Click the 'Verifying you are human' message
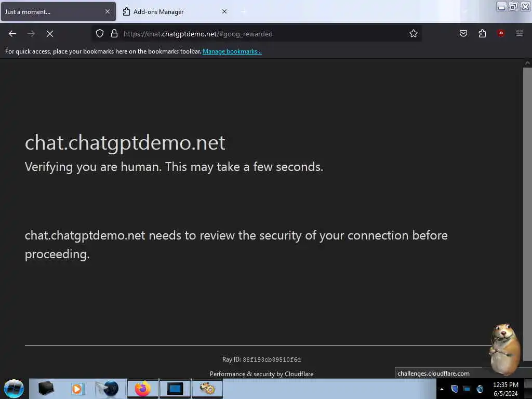 [174, 167]
